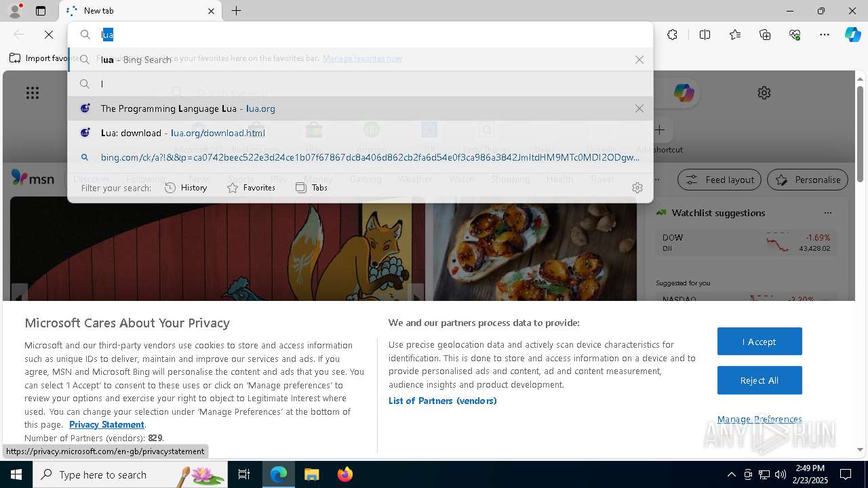Image resolution: width=868 pixels, height=488 pixels.
Task: Open the food photo news card
Action: [535, 249]
